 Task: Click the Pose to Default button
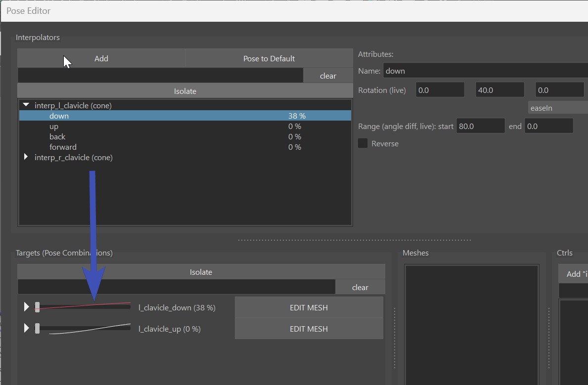269,58
